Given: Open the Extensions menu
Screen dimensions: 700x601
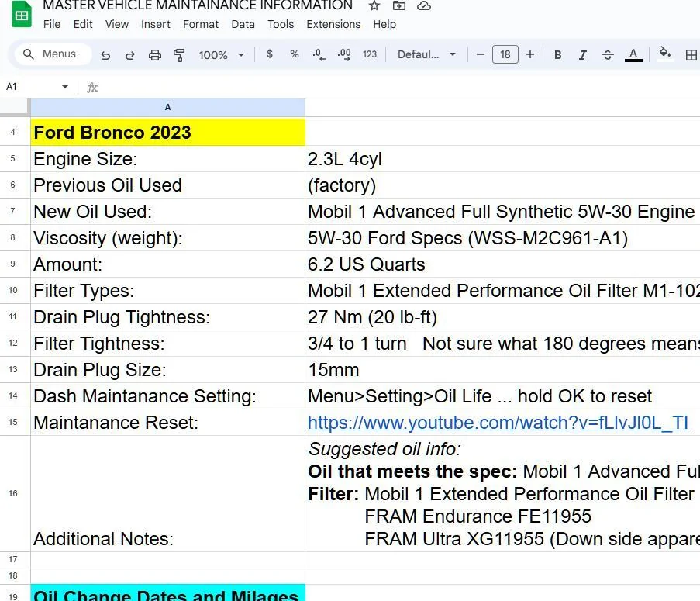Looking at the screenshot, I should 333,24.
